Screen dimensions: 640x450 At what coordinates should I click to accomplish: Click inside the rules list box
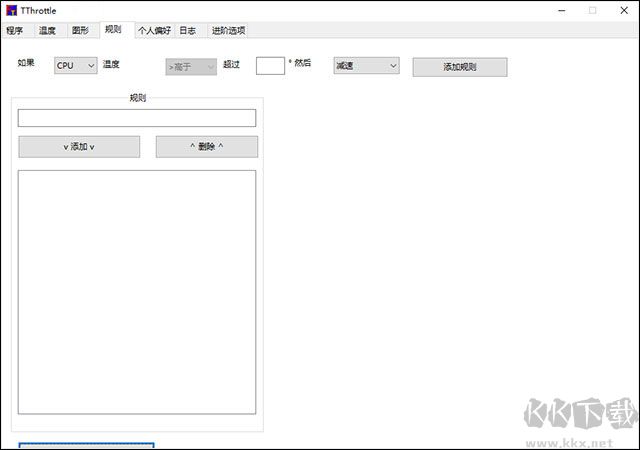137,292
